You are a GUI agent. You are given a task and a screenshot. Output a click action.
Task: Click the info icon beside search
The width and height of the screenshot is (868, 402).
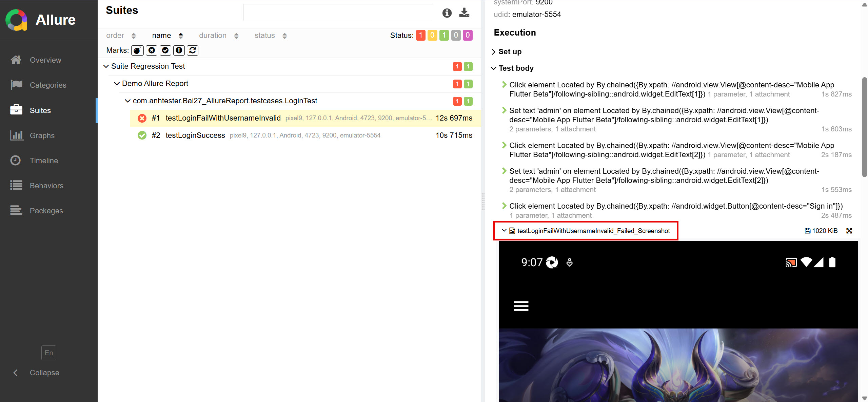[447, 13]
